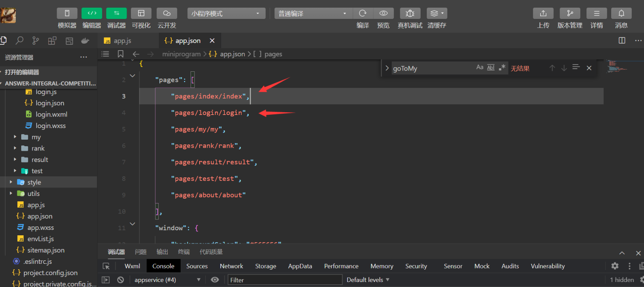Open editor more actions menu

pyautogui.click(x=638, y=41)
